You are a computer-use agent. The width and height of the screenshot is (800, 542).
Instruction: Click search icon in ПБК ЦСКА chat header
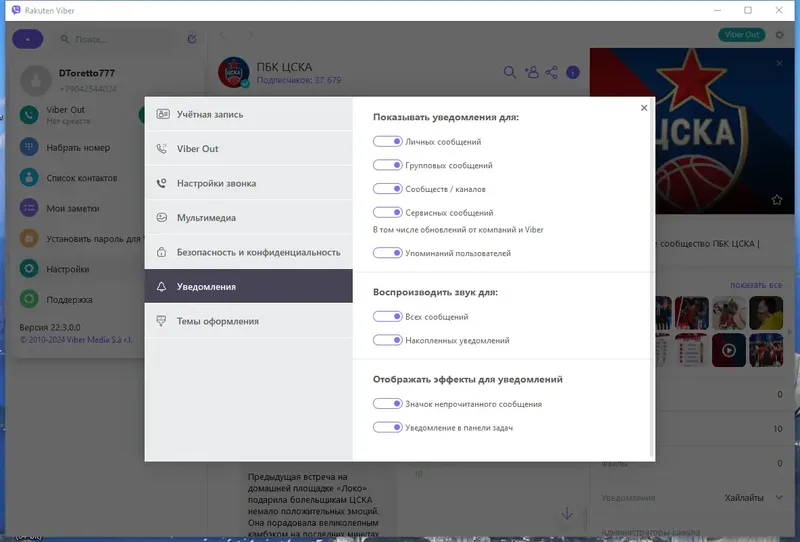(509, 72)
